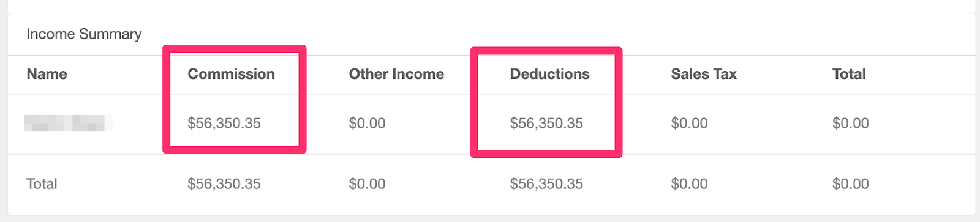Click the Income Summary panel title
This screenshot has height=222, width=980.
click(x=84, y=34)
